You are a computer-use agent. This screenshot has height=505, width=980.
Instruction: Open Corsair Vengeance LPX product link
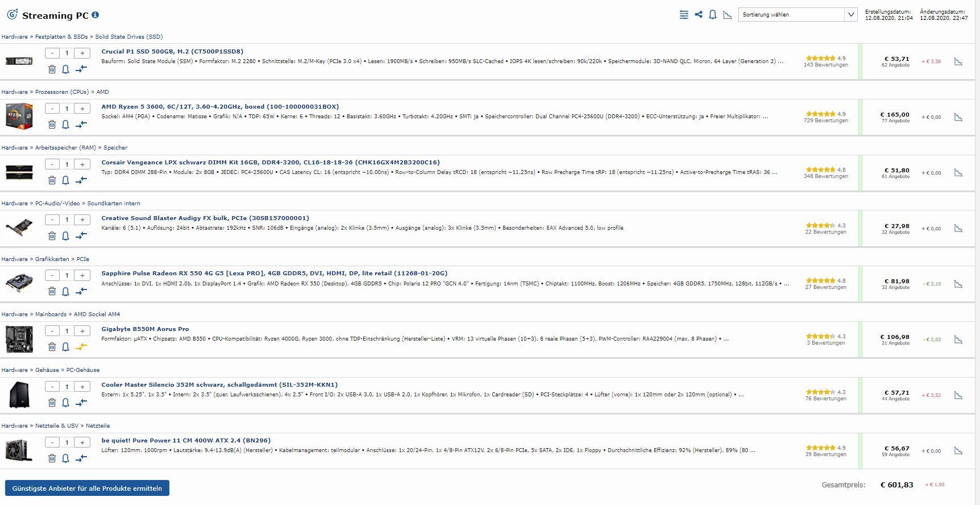(x=271, y=162)
